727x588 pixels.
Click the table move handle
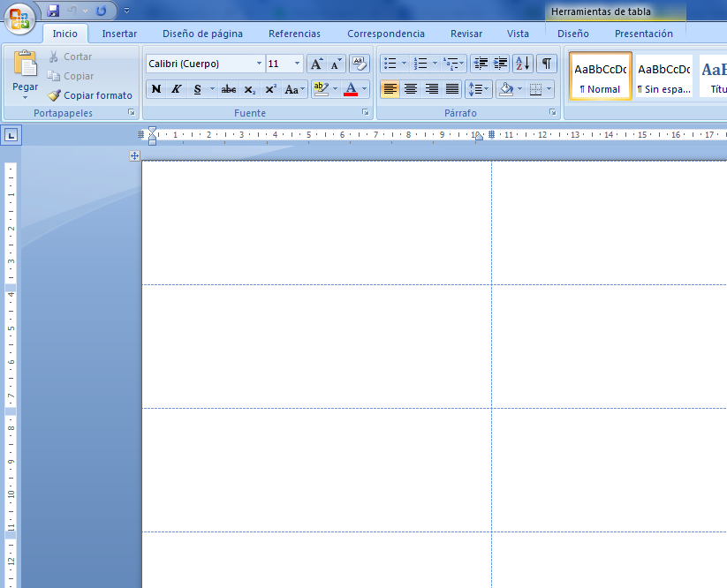134,155
